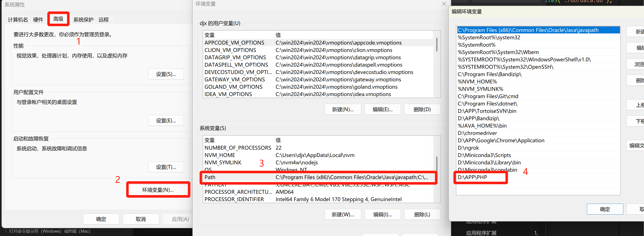This screenshot has height=236, width=644.
Task: Close the 环境变量 dialog
Action: click(444, 4)
